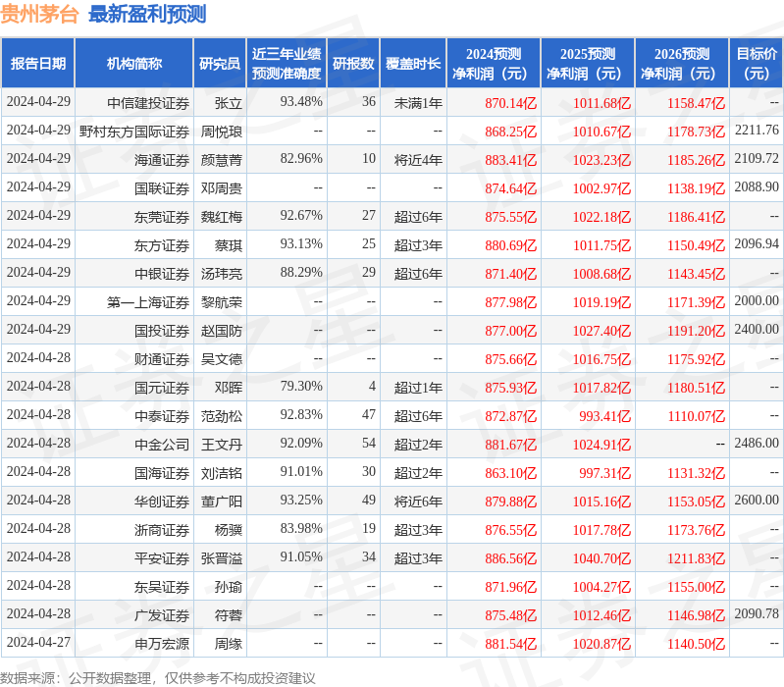Click 2024 forecast 863.10亿
Screen dimensions: 784x687
pos(510,473)
